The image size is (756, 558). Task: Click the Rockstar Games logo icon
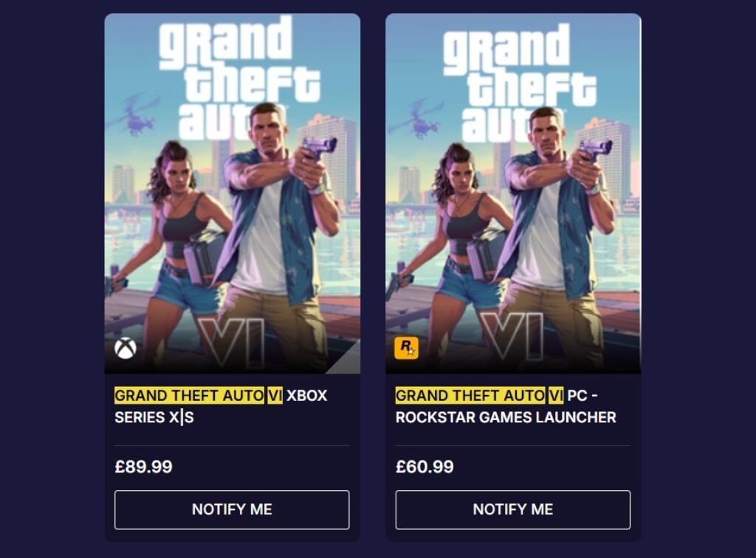coord(407,348)
